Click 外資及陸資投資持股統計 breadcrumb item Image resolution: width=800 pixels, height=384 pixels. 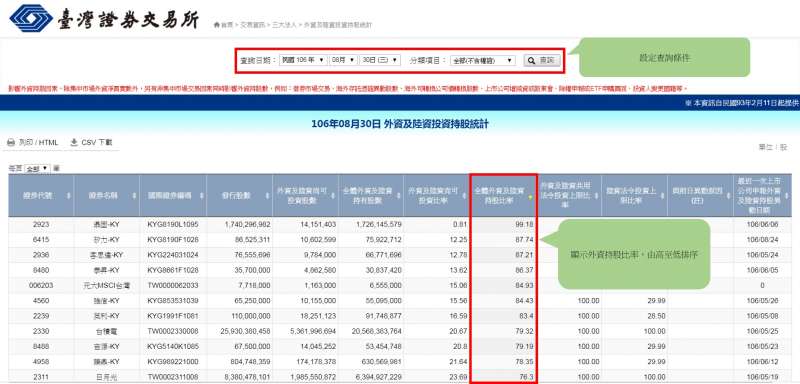(x=337, y=25)
